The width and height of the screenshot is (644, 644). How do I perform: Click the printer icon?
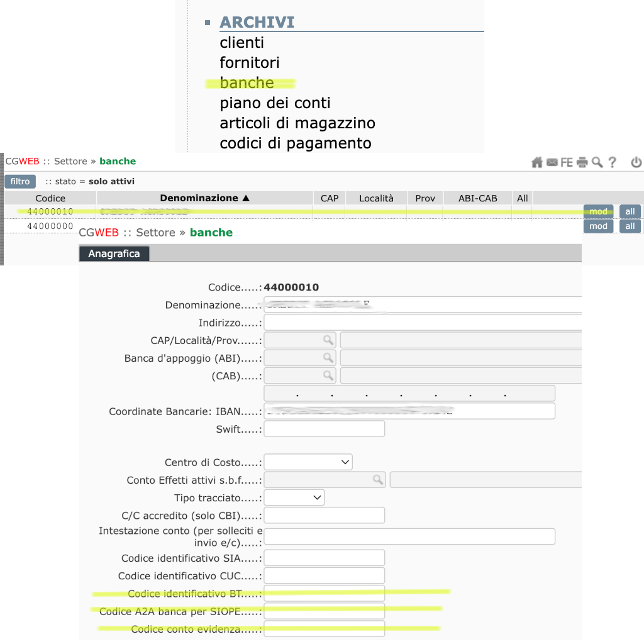click(582, 162)
